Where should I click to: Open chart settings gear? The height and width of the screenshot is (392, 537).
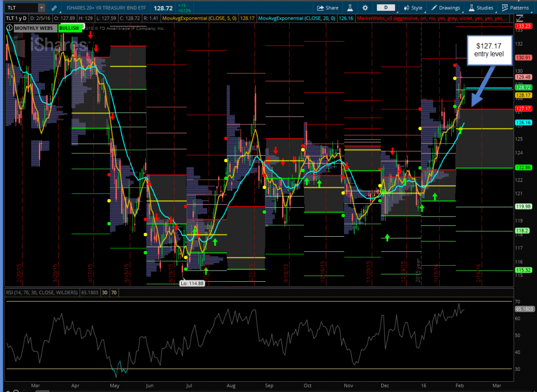click(x=365, y=8)
